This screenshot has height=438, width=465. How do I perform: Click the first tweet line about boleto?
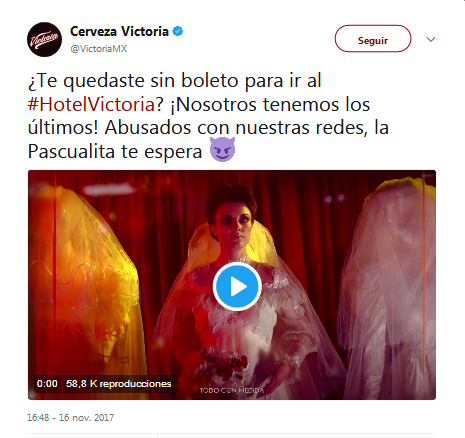pyautogui.click(x=174, y=81)
